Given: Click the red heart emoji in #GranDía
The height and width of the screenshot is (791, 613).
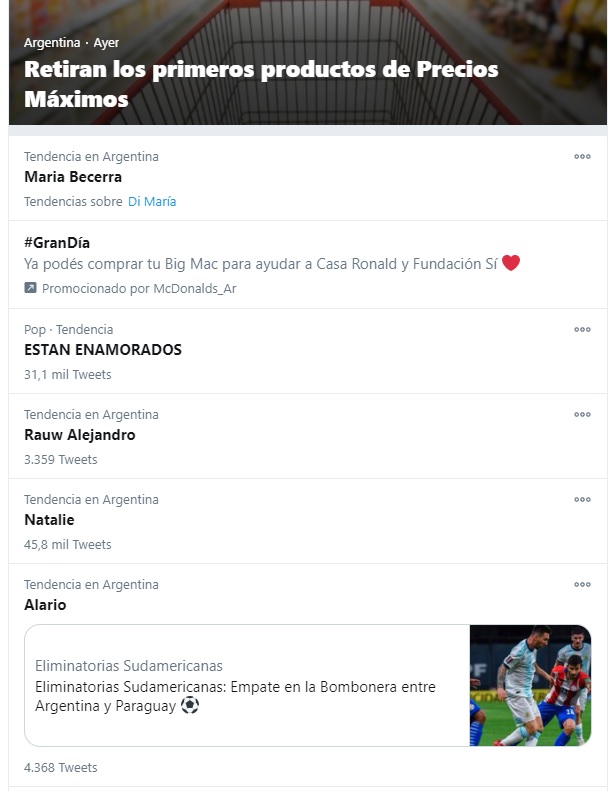Looking at the screenshot, I should click(x=511, y=264).
